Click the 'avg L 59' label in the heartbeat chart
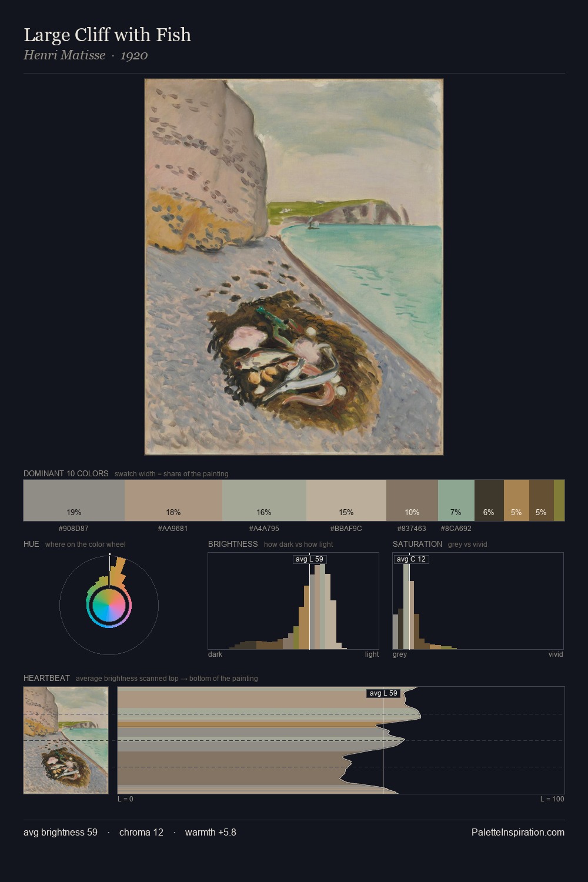This screenshot has width=588, height=882. (x=383, y=693)
